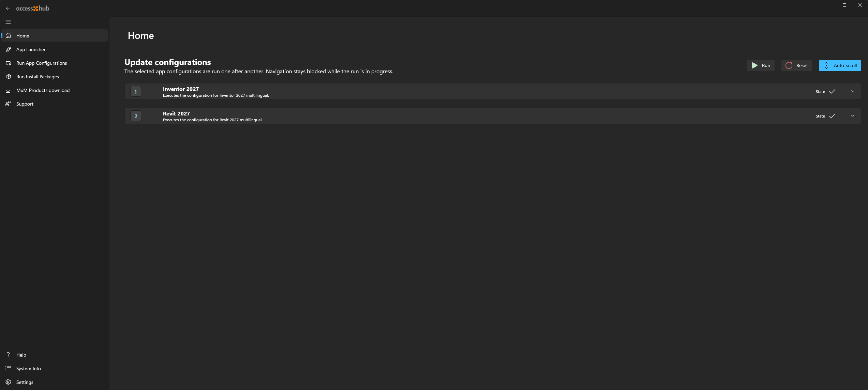Open the Help page
Viewport: 868px width, 390px height.
click(x=55, y=355)
